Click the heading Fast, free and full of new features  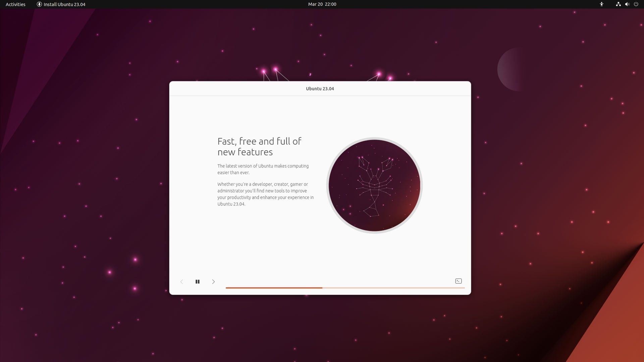[259, 146]
